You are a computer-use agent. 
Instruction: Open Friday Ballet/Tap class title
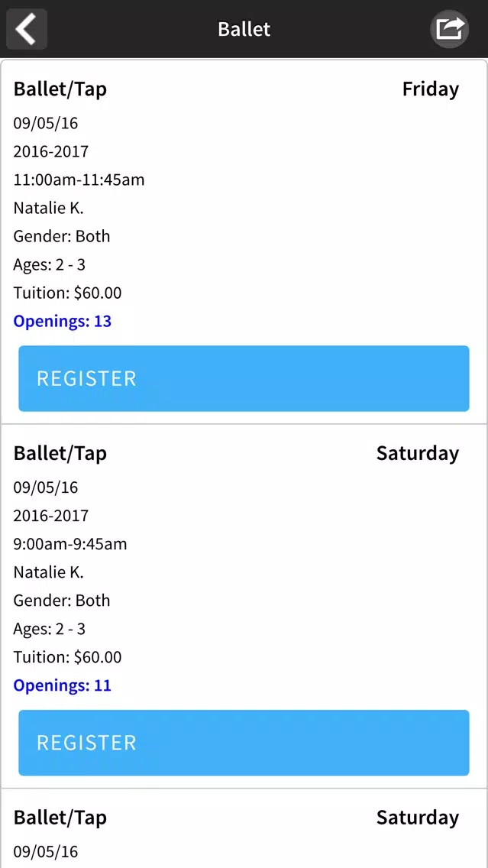60,89
